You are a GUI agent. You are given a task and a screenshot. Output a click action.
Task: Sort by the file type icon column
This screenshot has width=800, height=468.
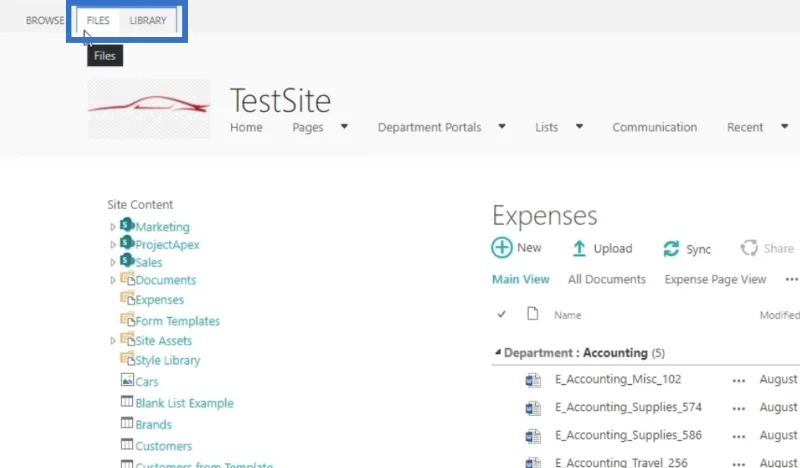click(x=533, y=313)
